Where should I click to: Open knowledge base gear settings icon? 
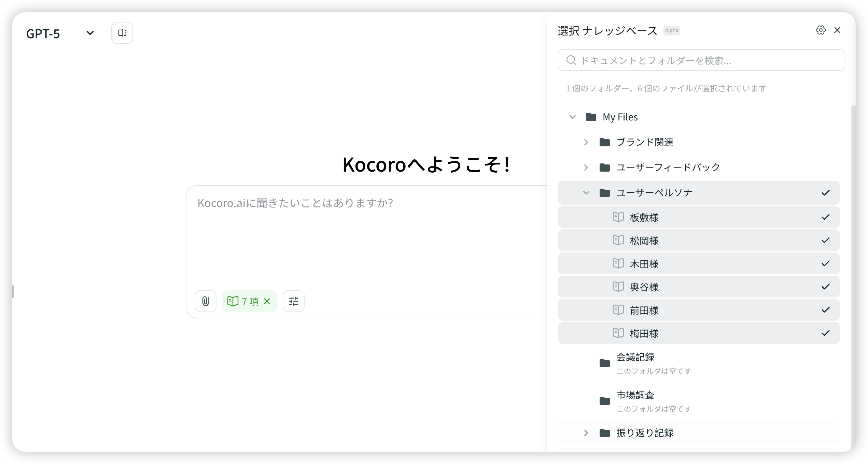pyautogui.click(x=821, y=30)
